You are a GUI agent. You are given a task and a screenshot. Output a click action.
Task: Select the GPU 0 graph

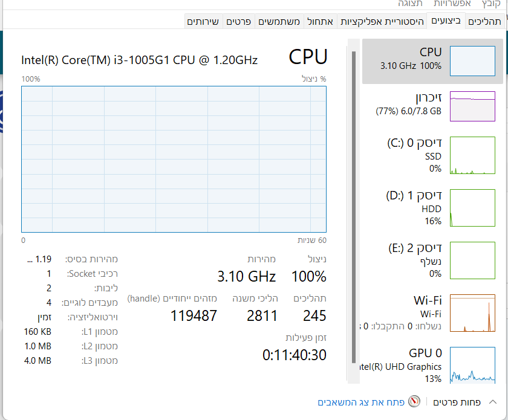pyautogui.click(x=472, y=365)
